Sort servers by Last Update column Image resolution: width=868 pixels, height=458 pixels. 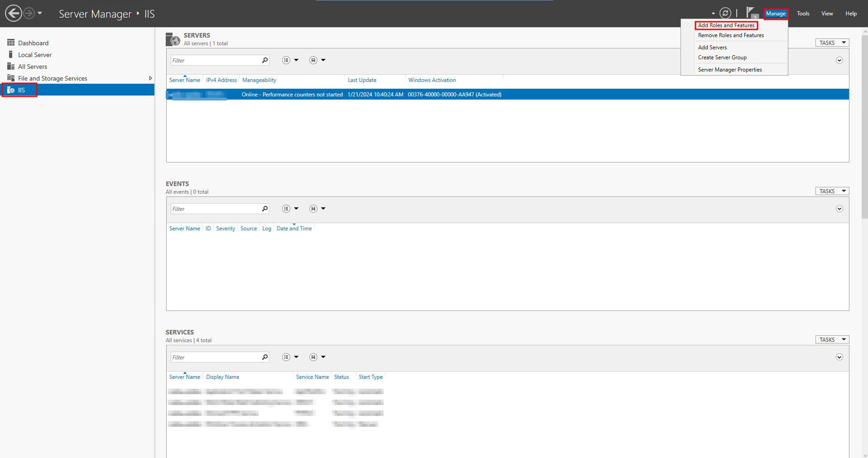coord(362,80)
